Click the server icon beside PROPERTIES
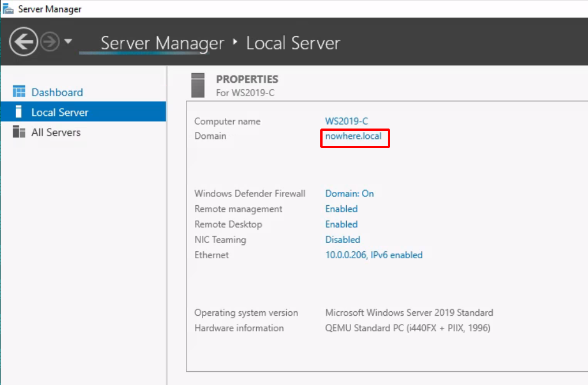This screenshot has width=588, height=385. point(198,85)
